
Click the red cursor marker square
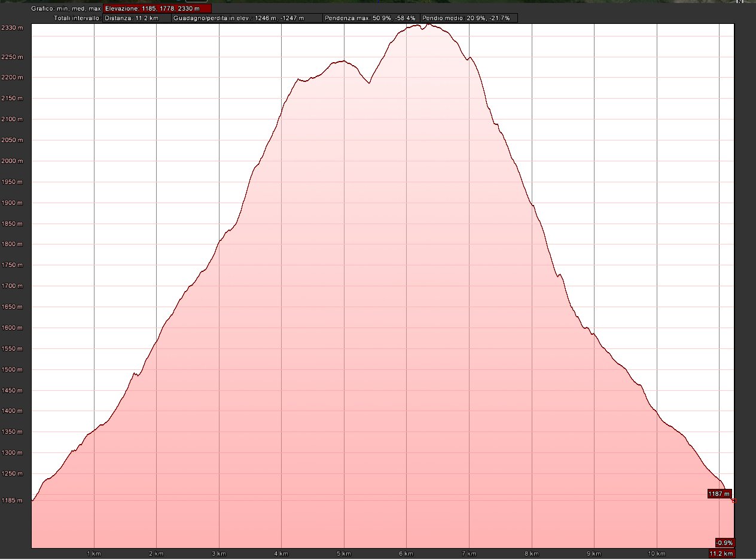click(734, 501)
